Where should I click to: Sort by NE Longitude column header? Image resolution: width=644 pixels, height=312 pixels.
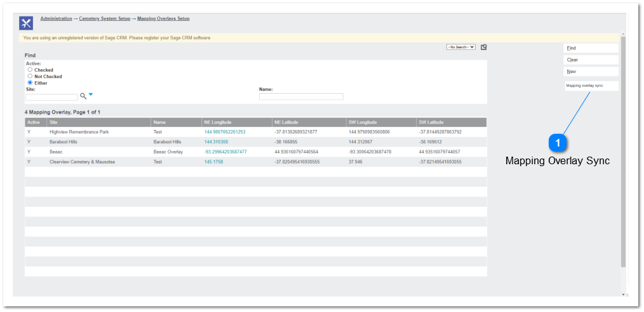[218, 122]
